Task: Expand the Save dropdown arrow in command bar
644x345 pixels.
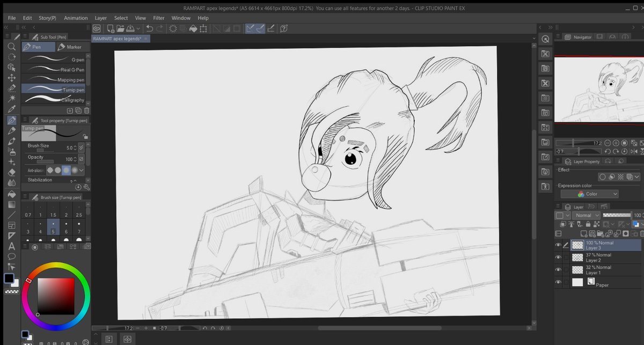Action: point(138,28)
